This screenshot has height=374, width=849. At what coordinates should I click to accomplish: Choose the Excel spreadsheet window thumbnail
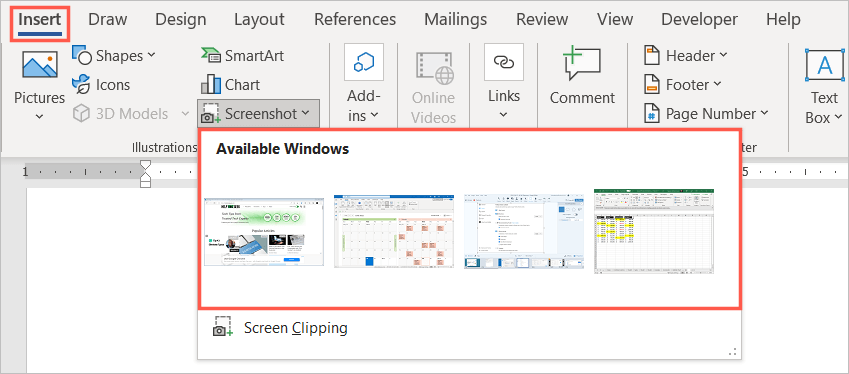click(x=654, y=231)
